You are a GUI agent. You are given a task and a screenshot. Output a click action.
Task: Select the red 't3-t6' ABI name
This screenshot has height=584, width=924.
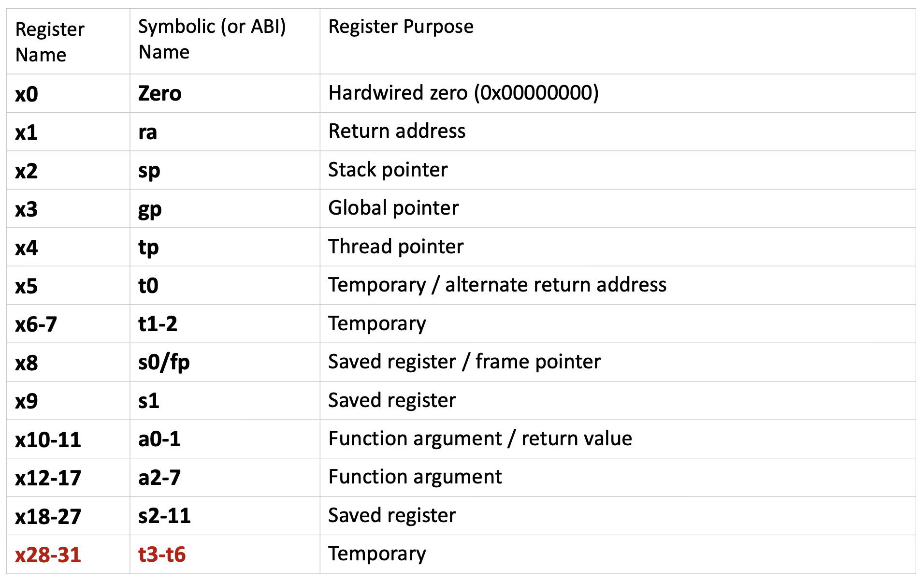tap(161, 555)
